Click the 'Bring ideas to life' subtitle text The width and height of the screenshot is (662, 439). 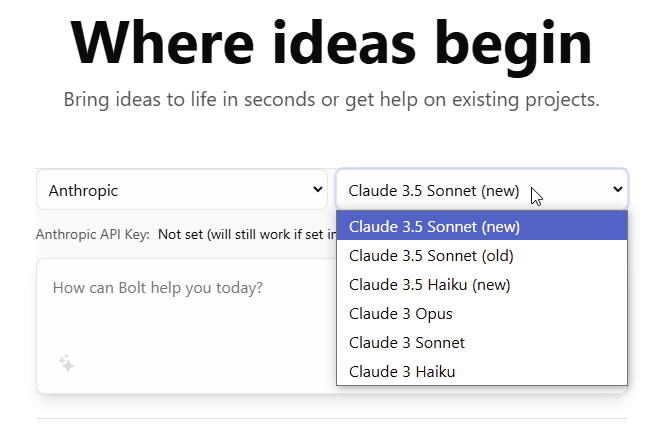331,100
